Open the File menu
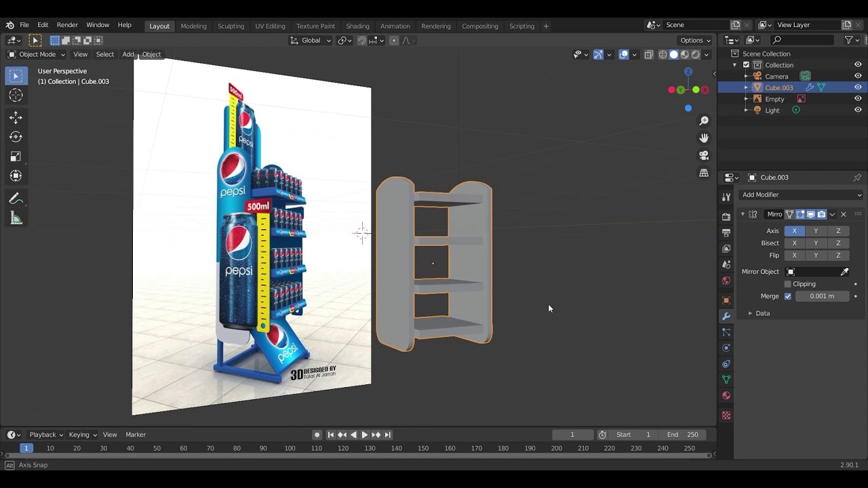This screenshot has width=868, height=488. tap(24, 25)
